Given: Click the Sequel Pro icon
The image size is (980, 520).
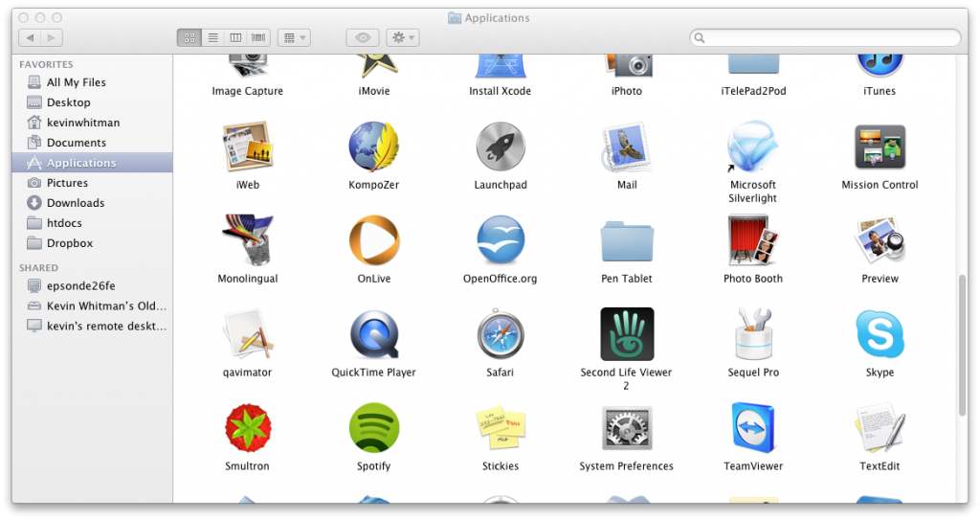Looking at the screenshot, I should click(752, 334).
